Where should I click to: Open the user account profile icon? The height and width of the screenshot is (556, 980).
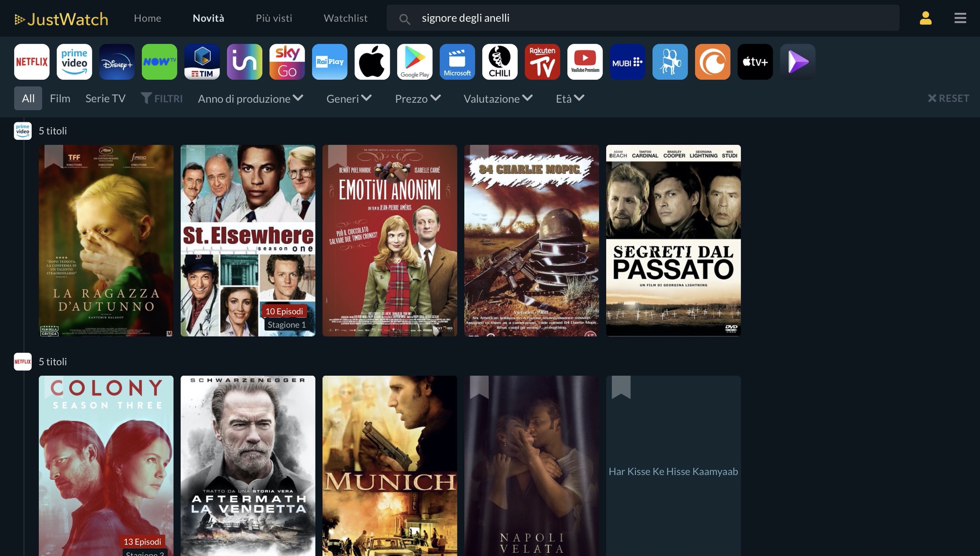(925, 18)
